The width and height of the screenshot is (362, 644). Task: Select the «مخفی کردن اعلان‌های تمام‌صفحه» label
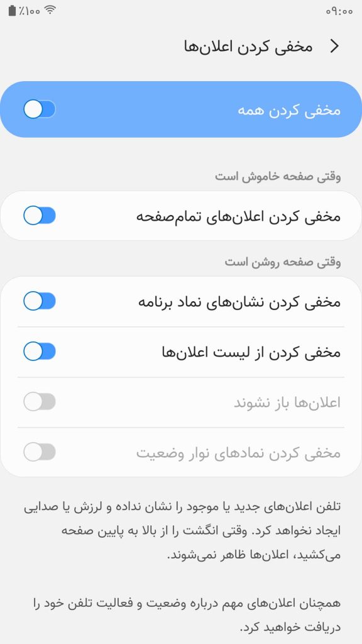coord(239,215)
